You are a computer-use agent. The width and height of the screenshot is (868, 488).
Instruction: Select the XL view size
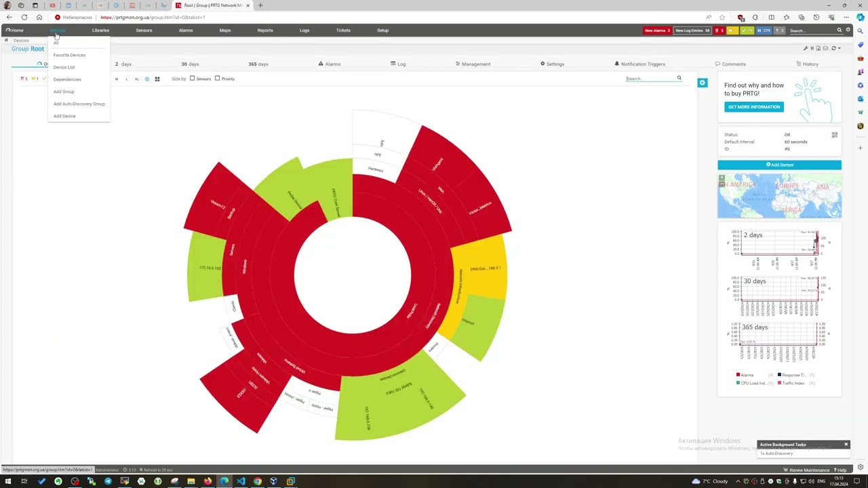(136, 79)
